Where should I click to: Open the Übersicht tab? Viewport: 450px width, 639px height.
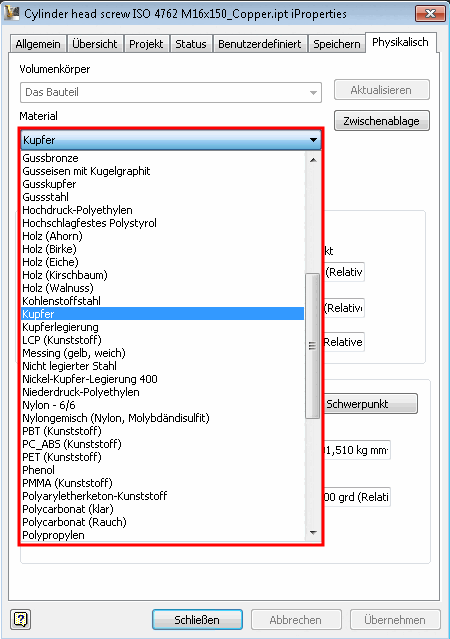click(x=95, y=44)
